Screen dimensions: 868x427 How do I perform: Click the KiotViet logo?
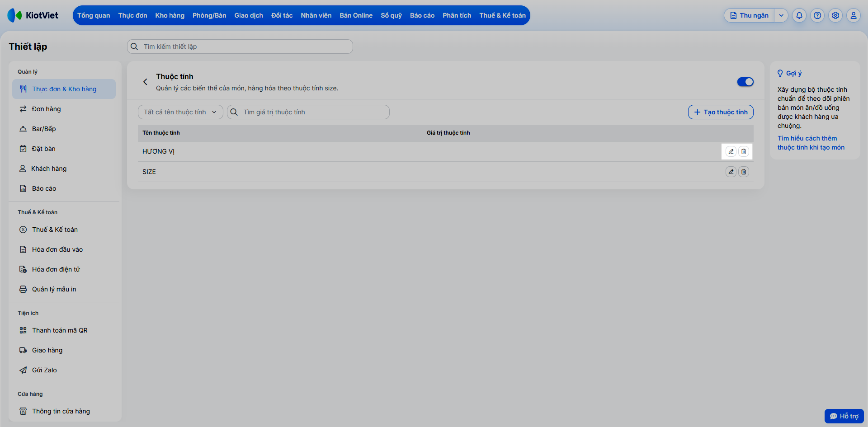(33, 15)
